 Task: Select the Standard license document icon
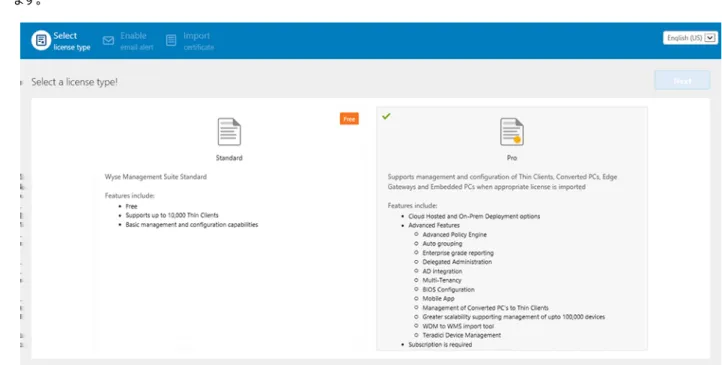229,132
